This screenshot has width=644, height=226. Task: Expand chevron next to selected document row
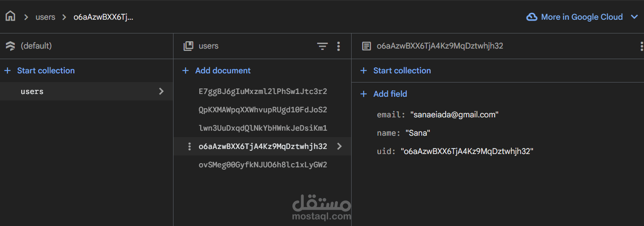click(339, 146)
